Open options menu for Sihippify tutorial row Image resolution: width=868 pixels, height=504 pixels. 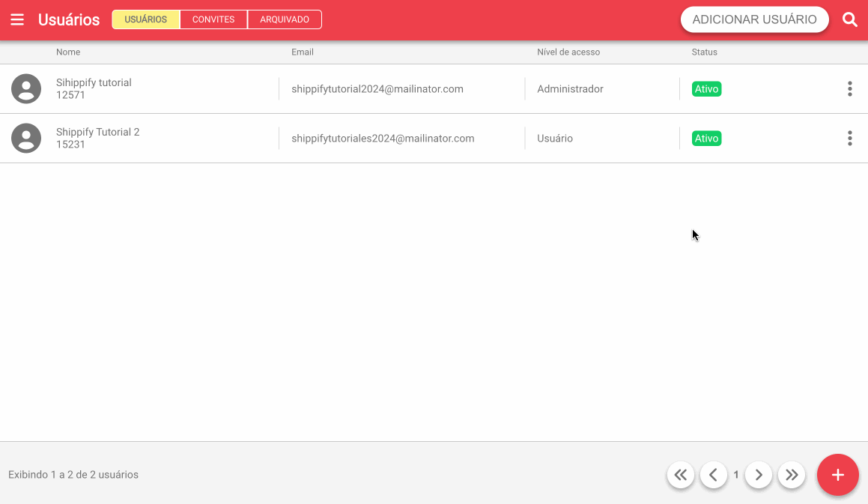tap(850, 88)
